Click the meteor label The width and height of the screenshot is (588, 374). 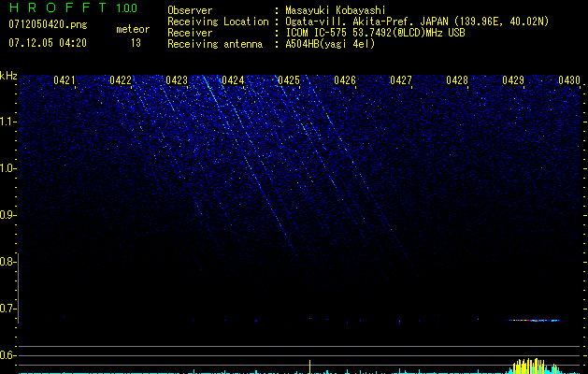coord(133,29)
